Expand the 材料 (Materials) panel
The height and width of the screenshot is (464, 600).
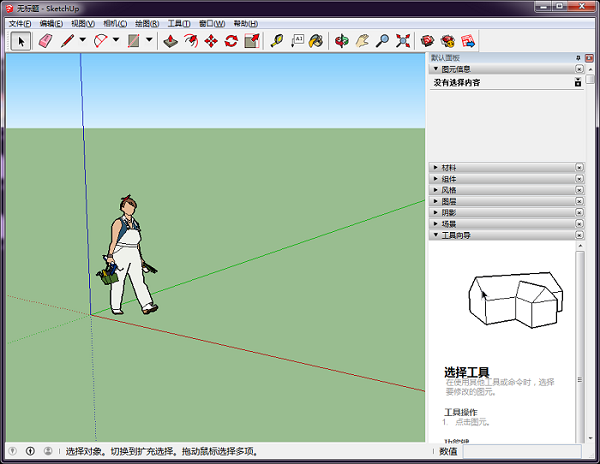point(448,167)
